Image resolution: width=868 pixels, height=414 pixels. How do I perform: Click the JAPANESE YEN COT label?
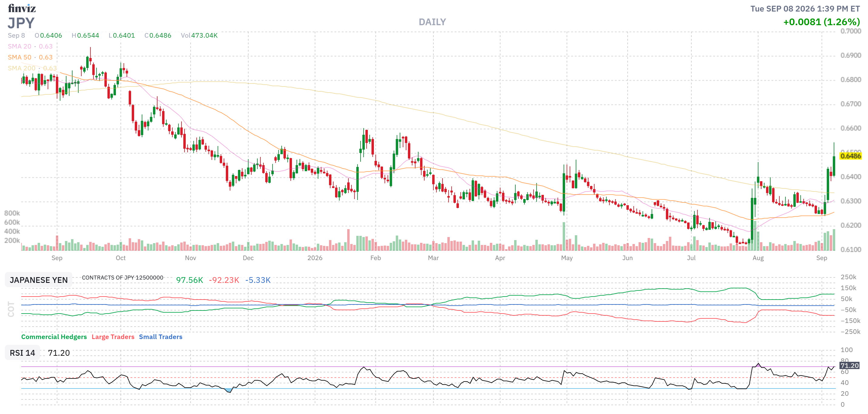tap(39, 280)
